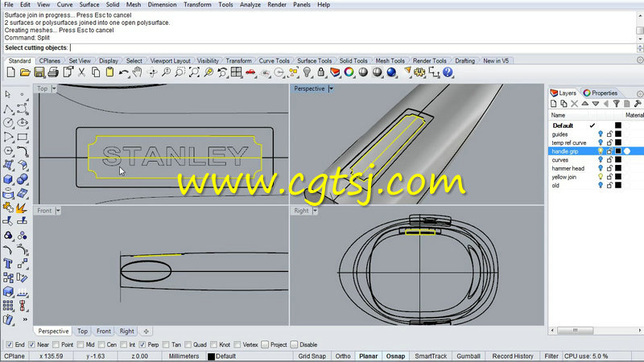Click the New file icon
This screenshot has width=644, height=362.
click(11, 72)
